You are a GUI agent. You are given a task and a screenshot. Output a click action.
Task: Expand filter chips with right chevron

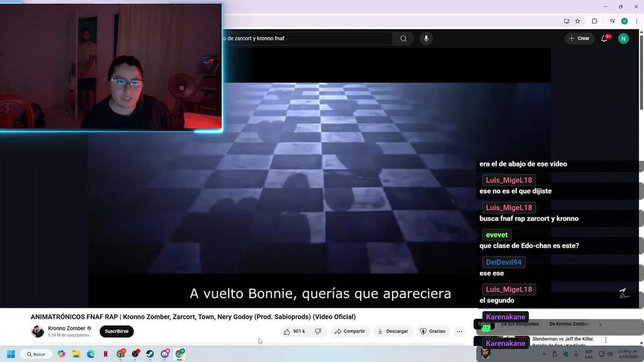click(x=600, y=325)
